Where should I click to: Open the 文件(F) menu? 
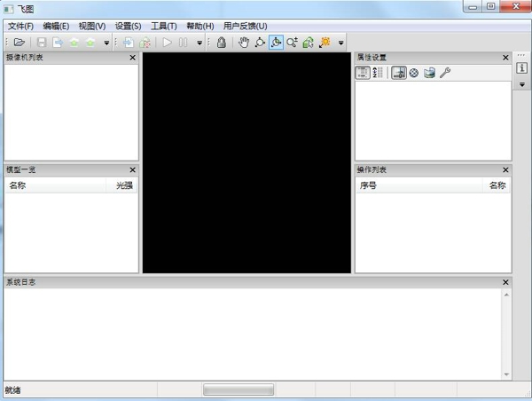(20, 27)
